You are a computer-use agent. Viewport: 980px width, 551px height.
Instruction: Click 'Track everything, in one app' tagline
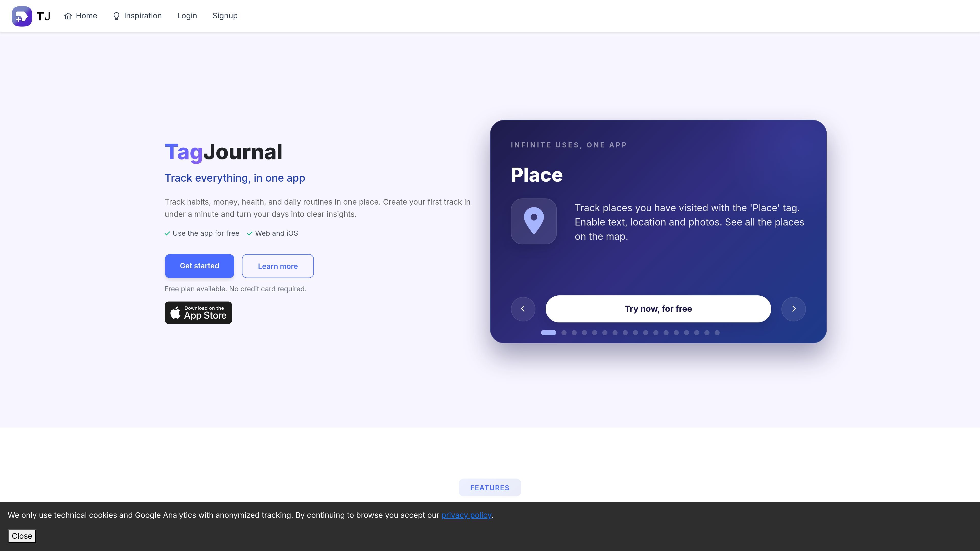pos(235,178)
